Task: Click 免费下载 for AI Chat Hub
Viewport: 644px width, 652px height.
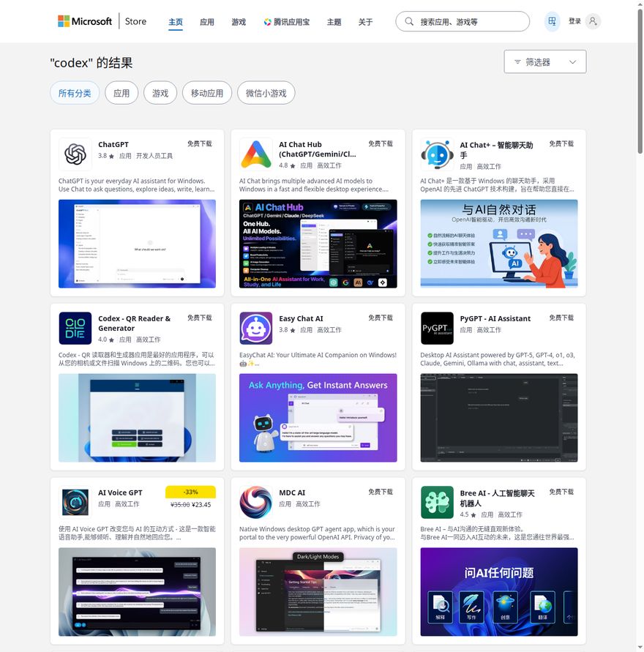Action: tap(381, 143)
